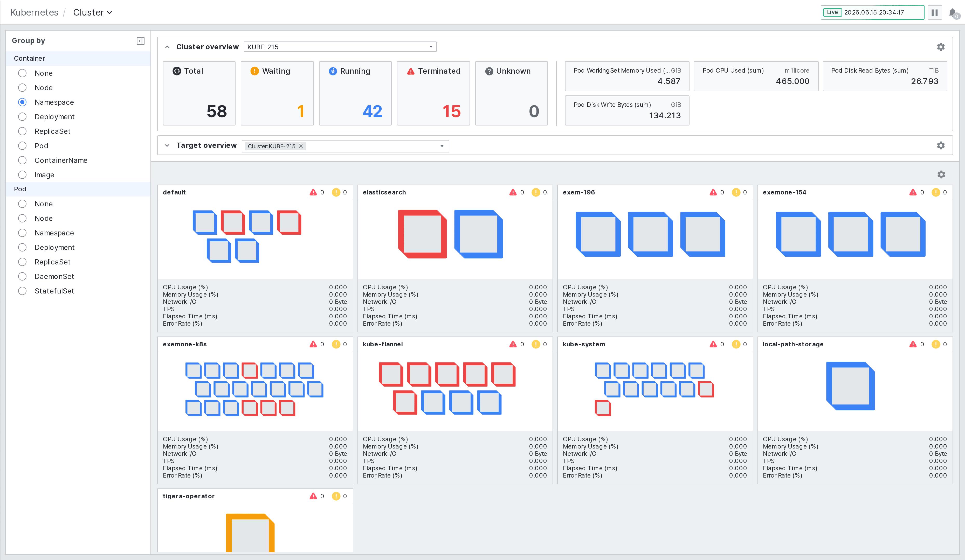Viewport: 965px width, 560px height.
Task: Click the Pod group header
Action: 78,189
